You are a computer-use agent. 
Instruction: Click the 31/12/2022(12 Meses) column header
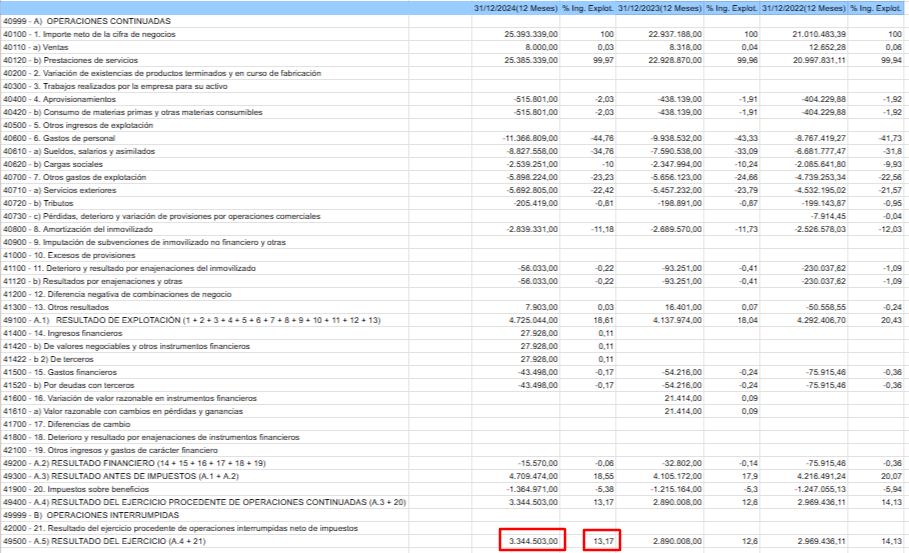(802, 8)
